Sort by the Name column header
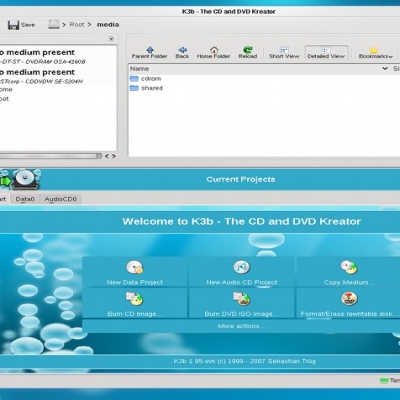This screenshot has width=400, height=400. [x=139, y=69]
